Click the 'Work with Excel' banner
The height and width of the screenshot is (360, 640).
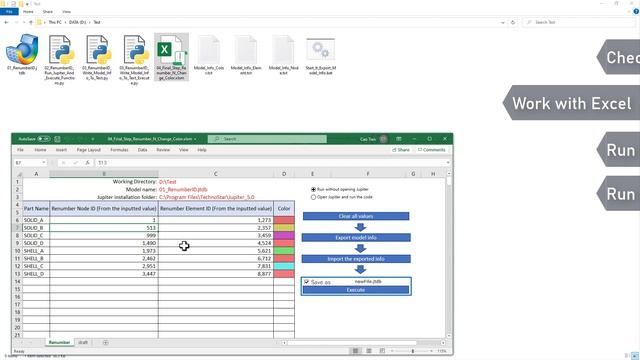(x=571, y=103)
